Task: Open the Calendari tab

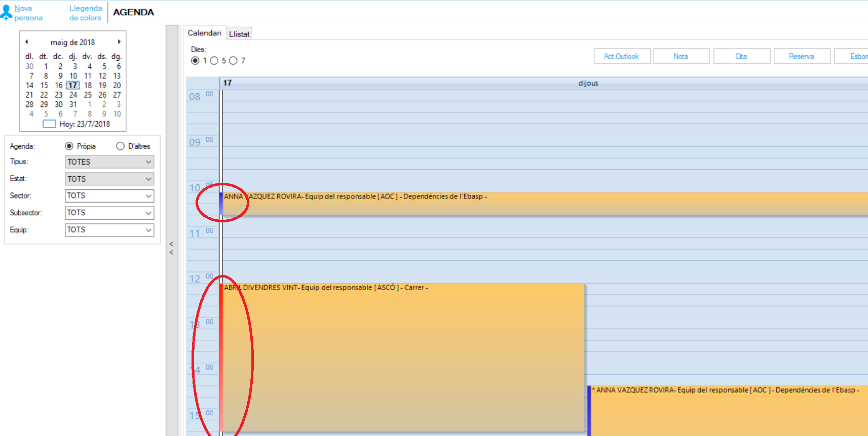Action: pyautogui.click(x=204, y=33)
